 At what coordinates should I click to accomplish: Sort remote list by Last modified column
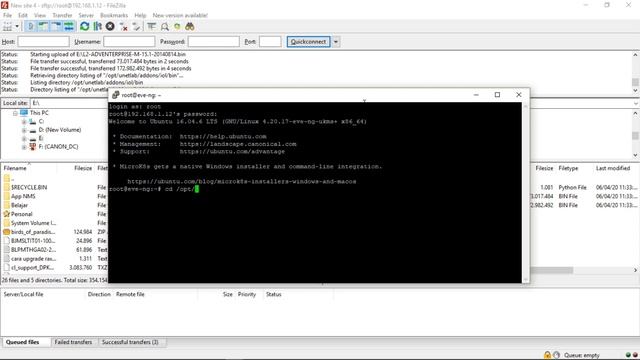pyautogui.click(x=613, y=168)
